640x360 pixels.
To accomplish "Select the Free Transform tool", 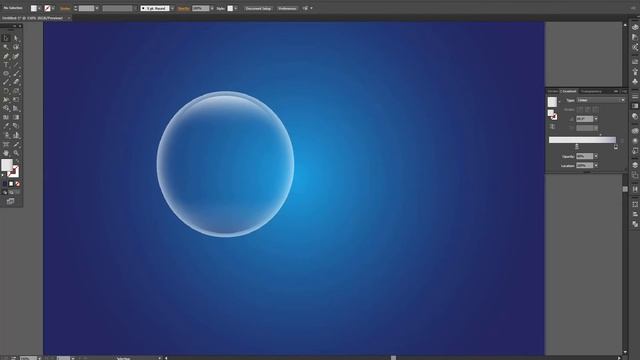I will point(16,100).
